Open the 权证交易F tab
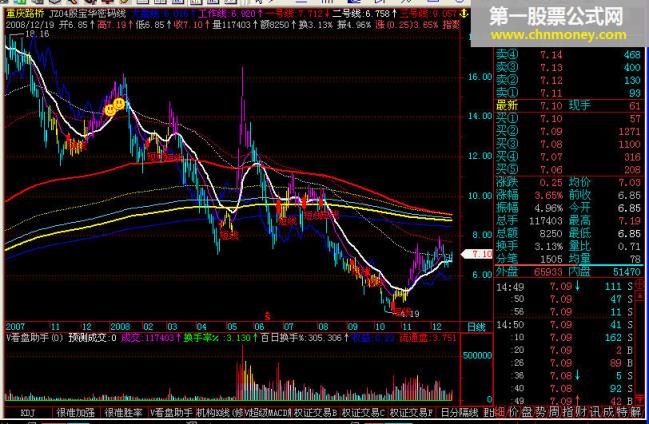The height and width of the screenshot is (424, 649). (411, 413)
